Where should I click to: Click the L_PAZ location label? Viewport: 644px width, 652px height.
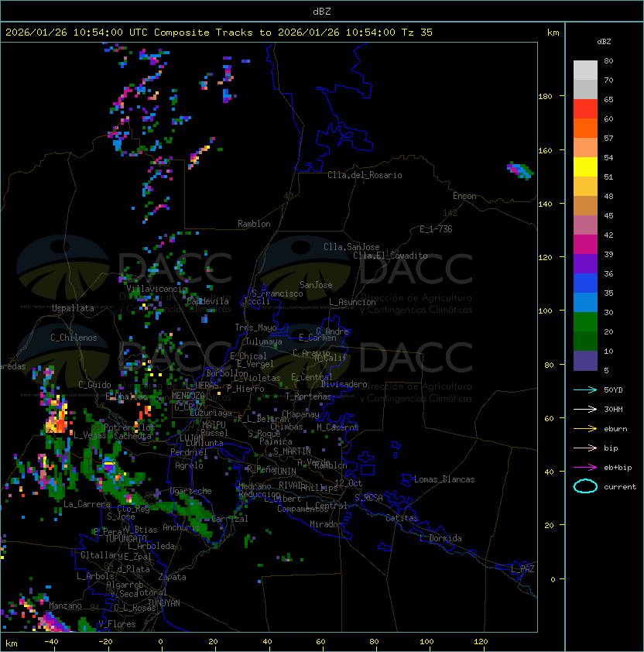pyautogui.click(x=522, y=569)
